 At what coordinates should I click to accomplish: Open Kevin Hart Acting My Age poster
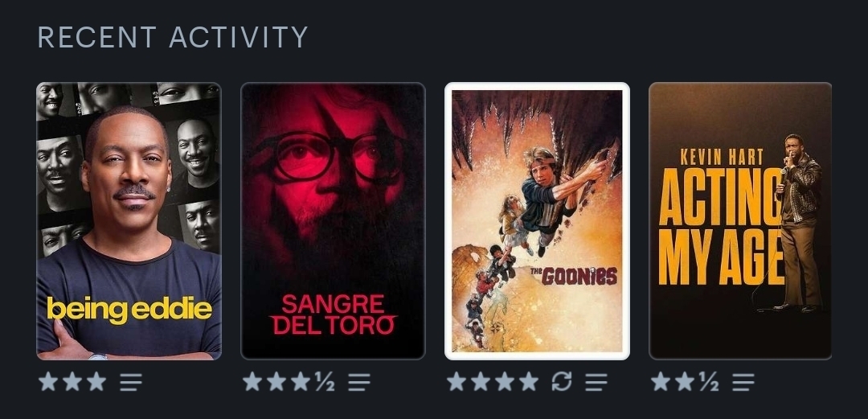pos(740,221)
